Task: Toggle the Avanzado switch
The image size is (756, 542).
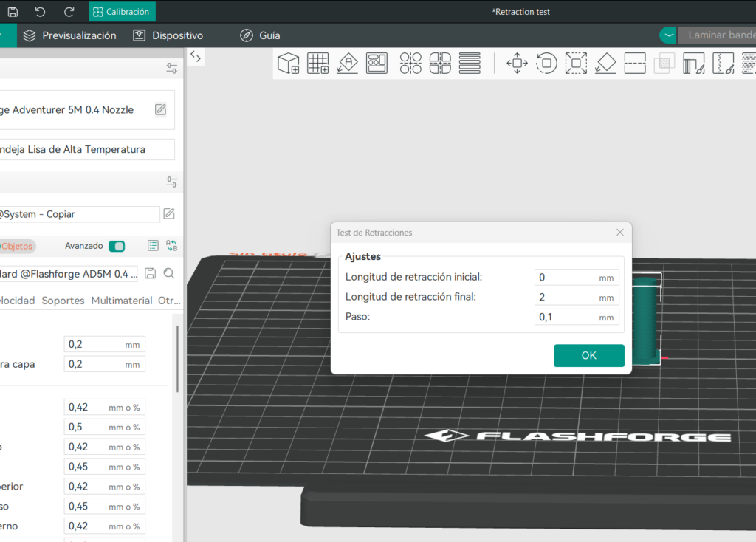Action: [x=117, y=246]
